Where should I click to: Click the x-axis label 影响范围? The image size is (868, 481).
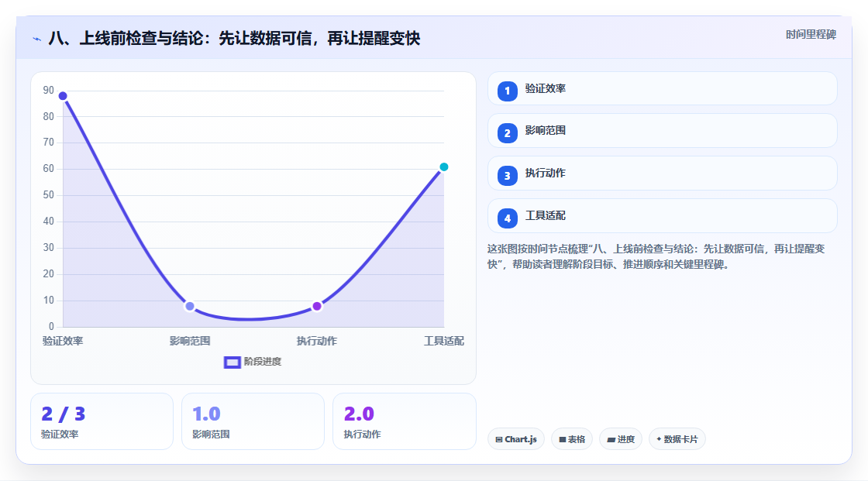click(190, 341)
